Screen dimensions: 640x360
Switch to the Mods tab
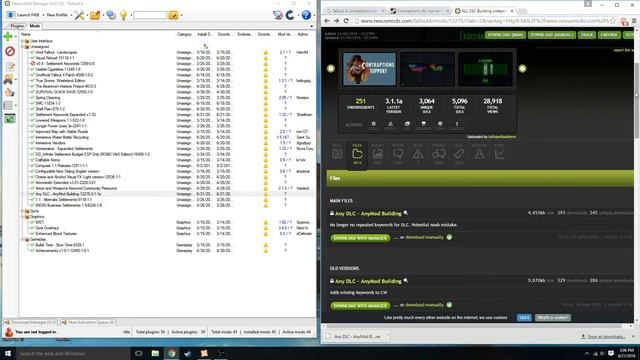(35, 26)
